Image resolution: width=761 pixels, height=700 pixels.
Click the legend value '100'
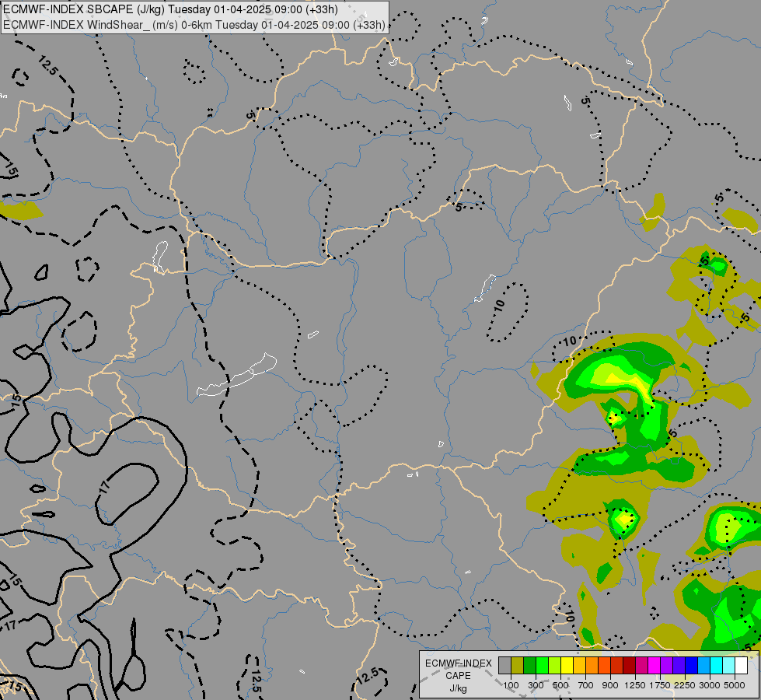tap(511, 685)
